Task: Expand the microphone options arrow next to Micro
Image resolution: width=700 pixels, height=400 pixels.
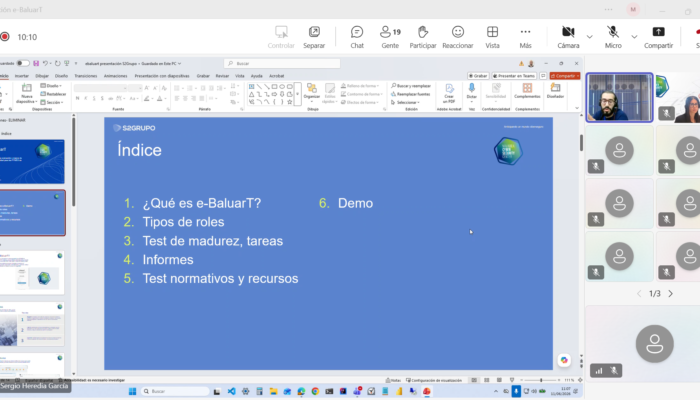Action: pos(634,37)
